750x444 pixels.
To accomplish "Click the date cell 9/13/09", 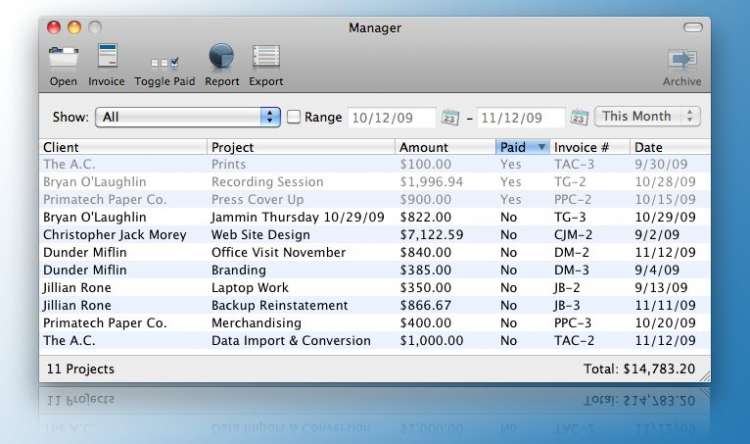I will tap(661, 288).
